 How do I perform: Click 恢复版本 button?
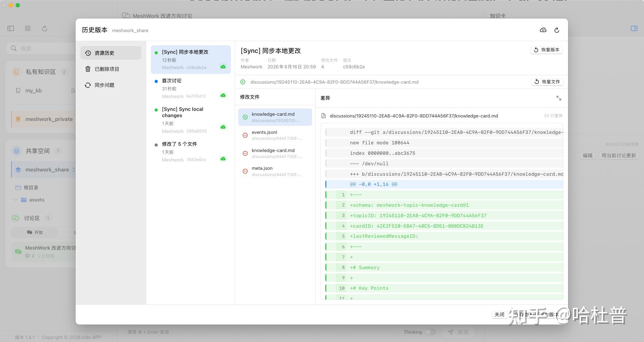(546, 50)
